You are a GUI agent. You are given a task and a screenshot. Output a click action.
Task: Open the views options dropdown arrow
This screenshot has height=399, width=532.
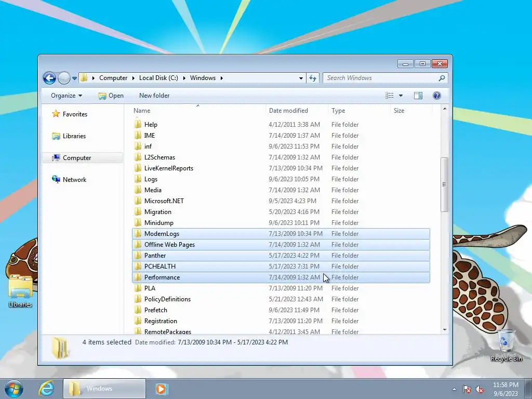(x=401, y=96)
